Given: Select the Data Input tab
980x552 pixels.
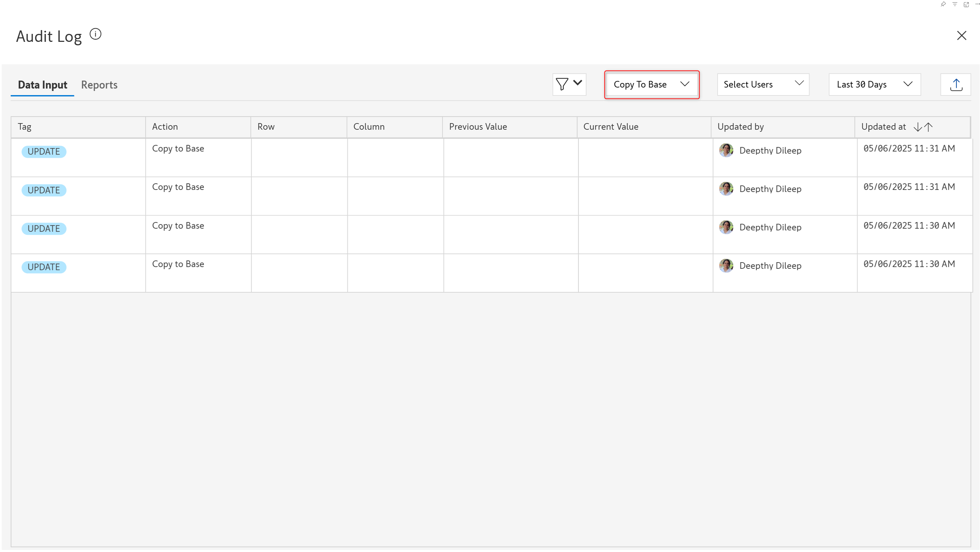Looking at the screenshot, I should coord(43,85).
